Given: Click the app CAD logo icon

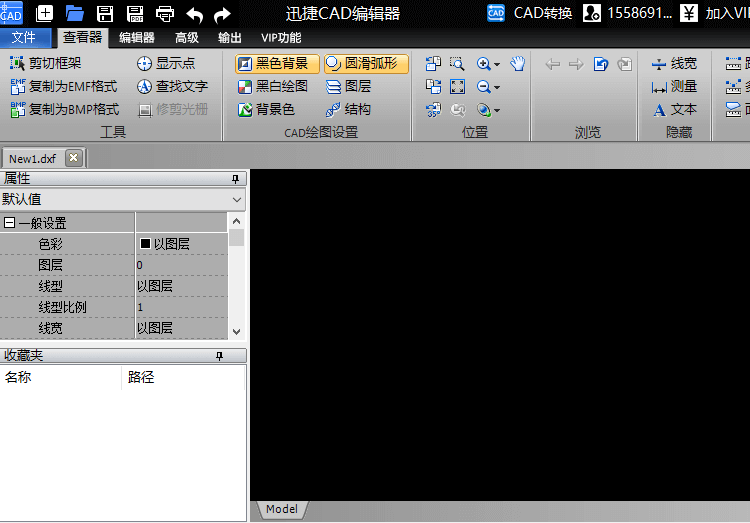Looking at the screenshot, I should [11, 12].
